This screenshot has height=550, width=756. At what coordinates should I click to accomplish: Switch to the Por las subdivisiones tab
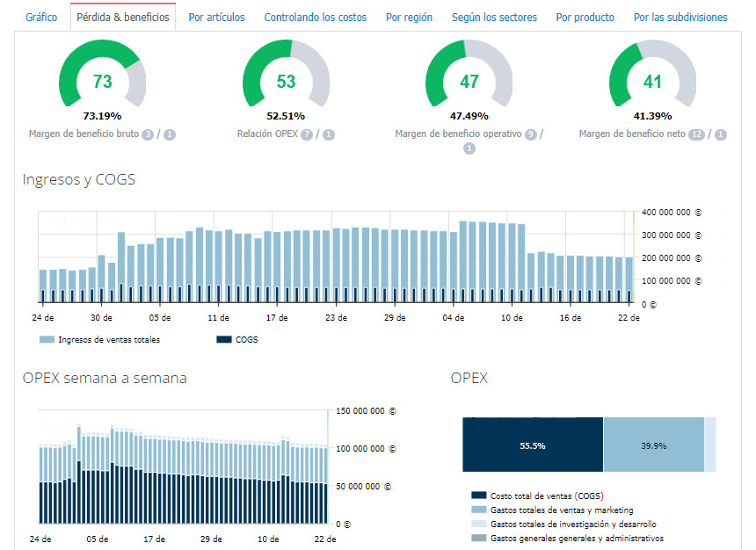[680, 18]
